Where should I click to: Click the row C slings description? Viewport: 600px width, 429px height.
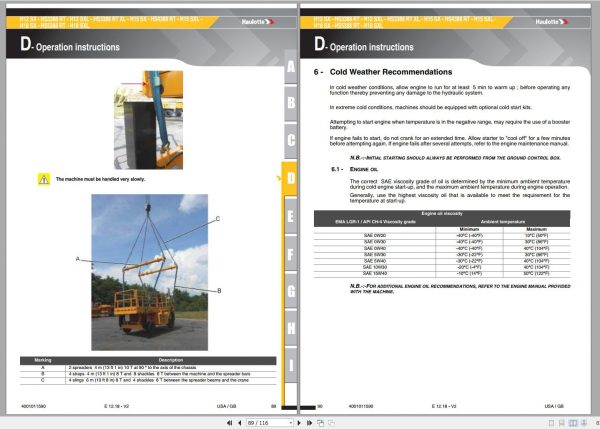(159, 380)
